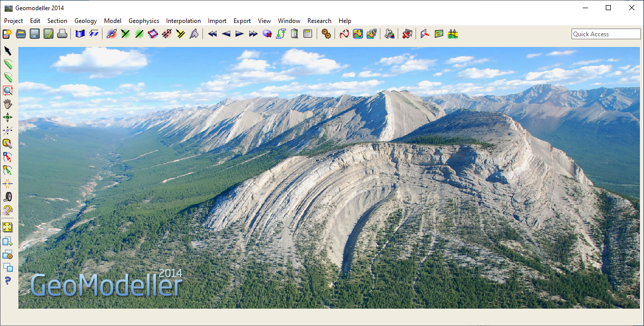Viewport: 644px width, 326px height.
Task: Open the Import menu
Action: (217, 21)
